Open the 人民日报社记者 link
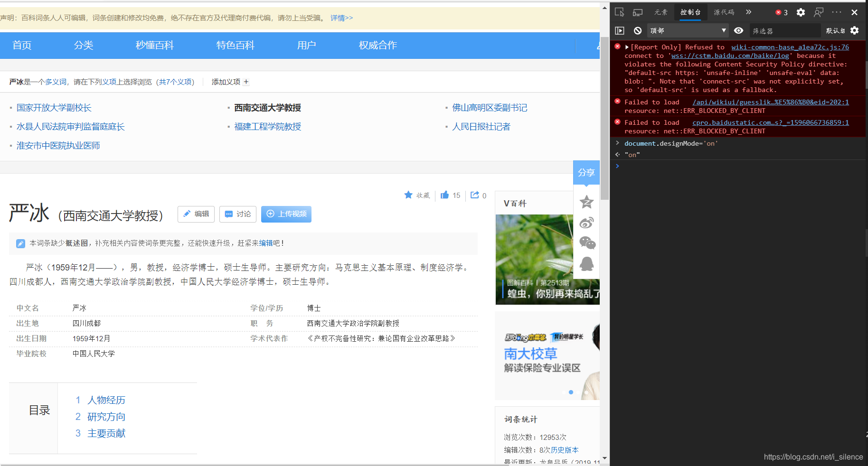868x466 pixels. tap(481, 127)
